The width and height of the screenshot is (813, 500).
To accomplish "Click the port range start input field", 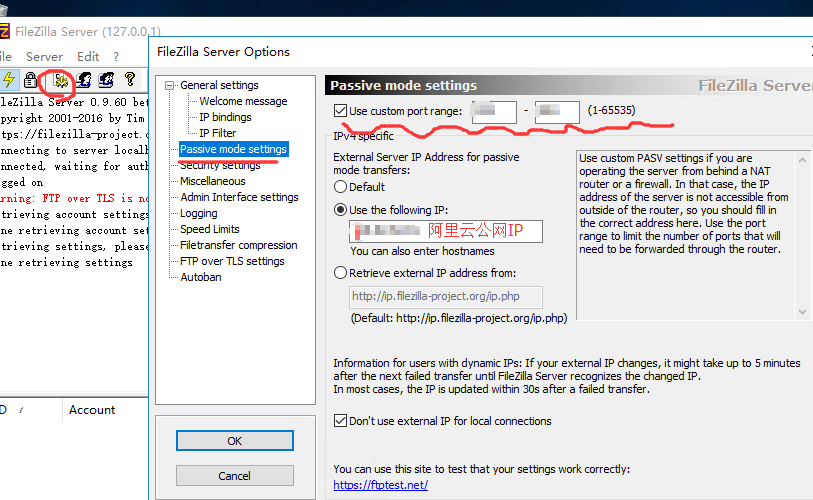I will pyautogui.click(x=494, y=112).
